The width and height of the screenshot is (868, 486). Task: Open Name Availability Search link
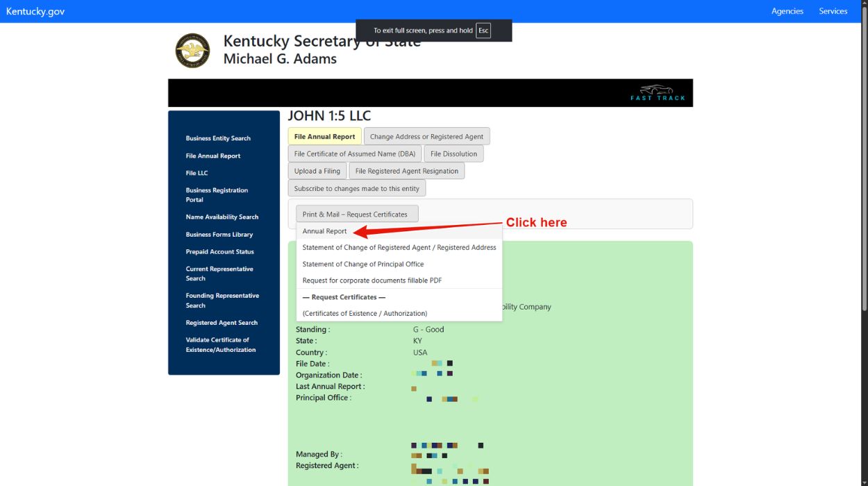tap(222, 217)
